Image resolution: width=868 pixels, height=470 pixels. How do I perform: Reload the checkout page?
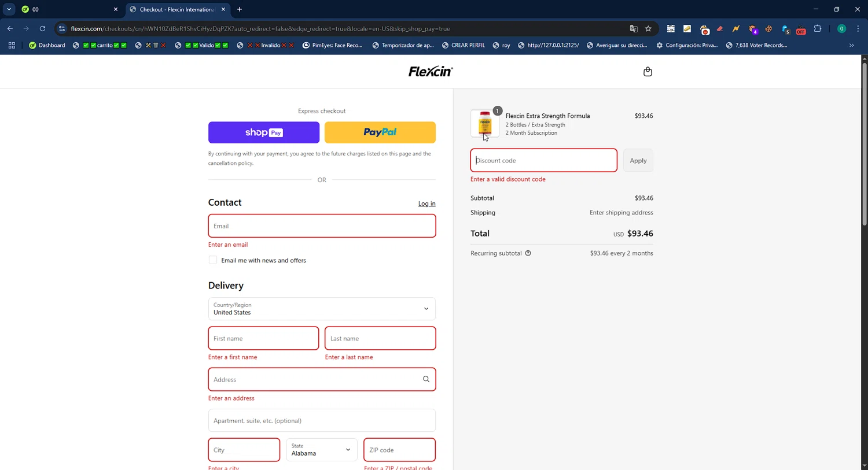tap(42, 28)
